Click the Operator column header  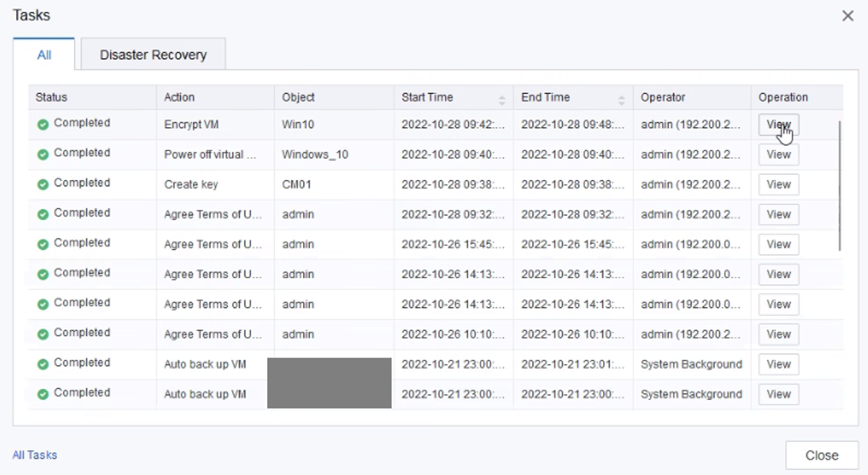pyautogui.click(x=663, y=98)
